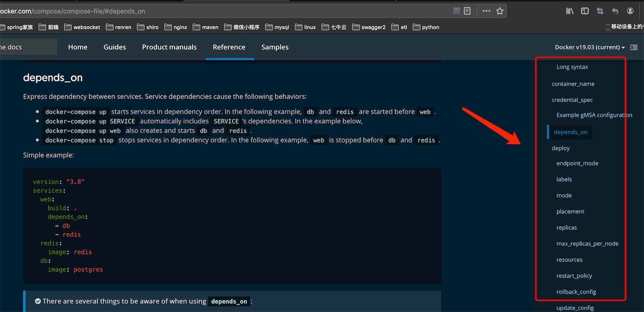This screenshot has height=312, width=644.
Task: Jump to placement entry
Action: (x=570, y=212)
